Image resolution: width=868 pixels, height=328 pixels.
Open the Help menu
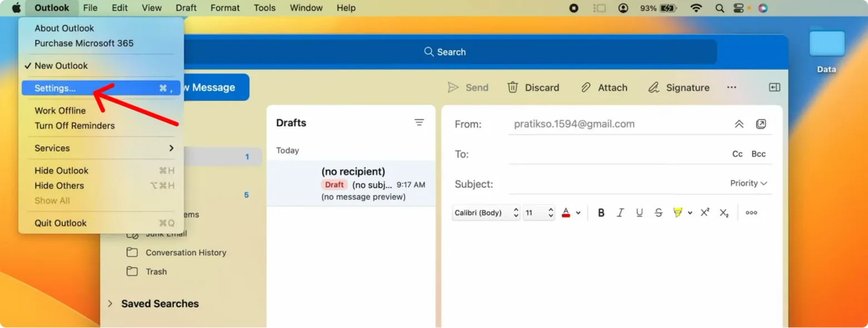coord(346,8)
